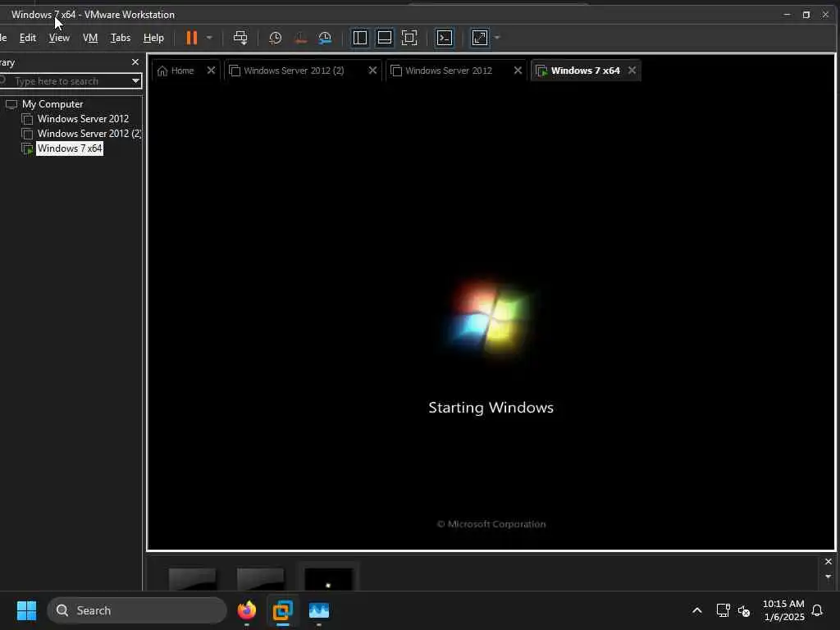This screenshot has width=840, height=630.
Task: Open the snapshot manager
Action: (325, 38)
